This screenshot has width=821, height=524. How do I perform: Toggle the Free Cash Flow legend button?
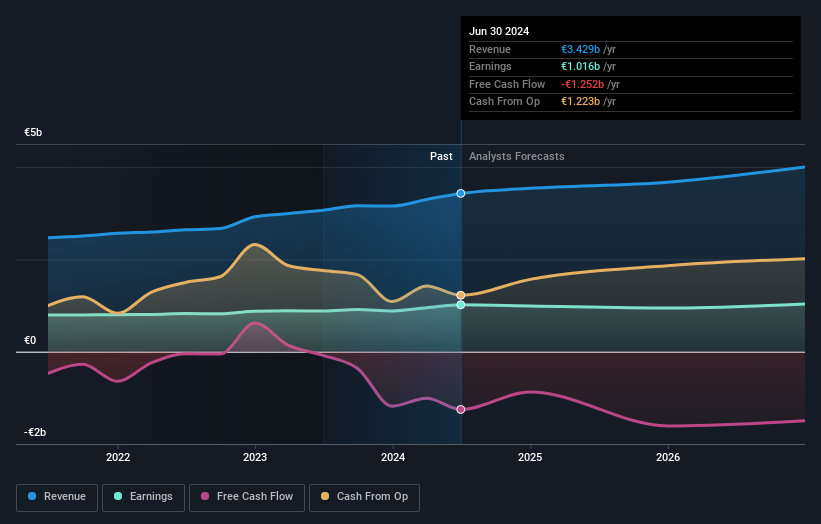[247, 497]
